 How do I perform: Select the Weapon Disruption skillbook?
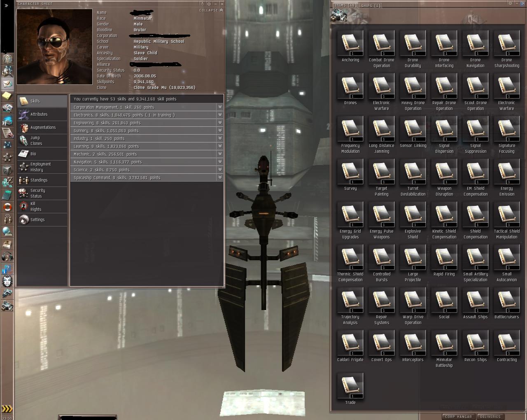point(444,178)
